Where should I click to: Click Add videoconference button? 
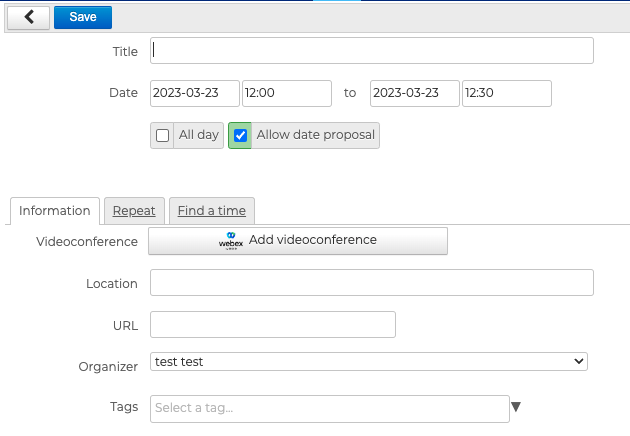pos(298,241)
